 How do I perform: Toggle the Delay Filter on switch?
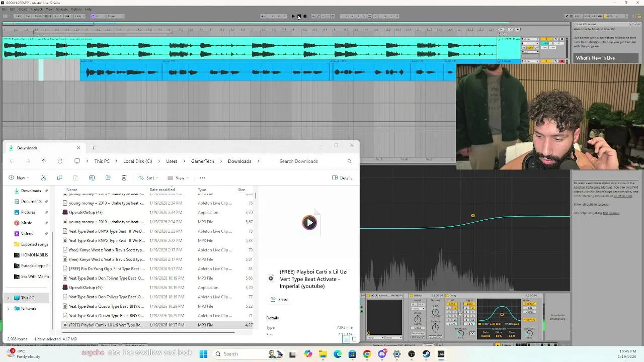tap(479, 324)
